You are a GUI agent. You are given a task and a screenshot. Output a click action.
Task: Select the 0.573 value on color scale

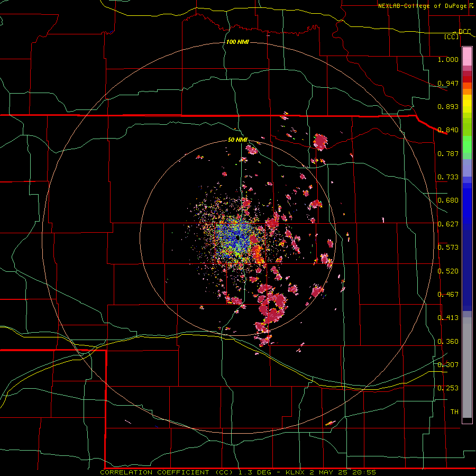click(448, 248)
